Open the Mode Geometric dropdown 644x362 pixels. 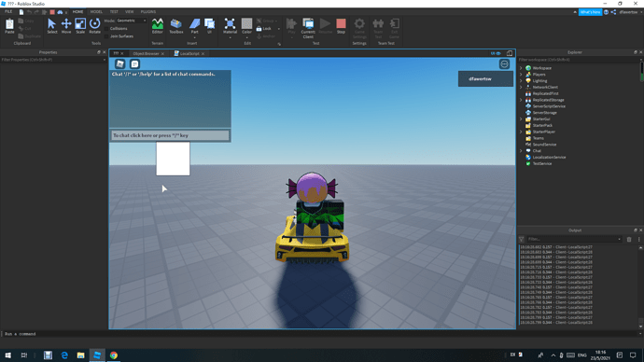tap(132, 21)
